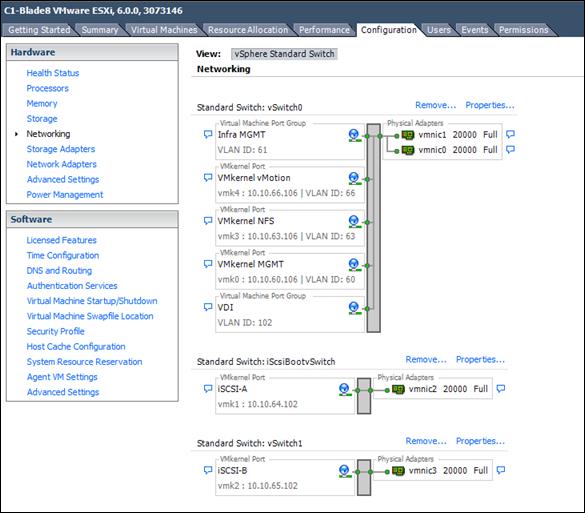The height and width of the screenshot is (513, 585).
Task: Switch to the Getting Started tab
Action: 39,30
